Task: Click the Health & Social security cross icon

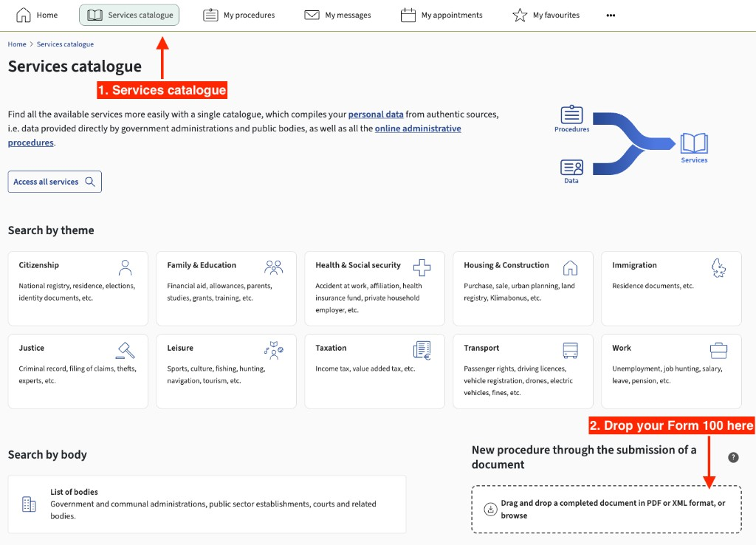Action: point(422,267)
